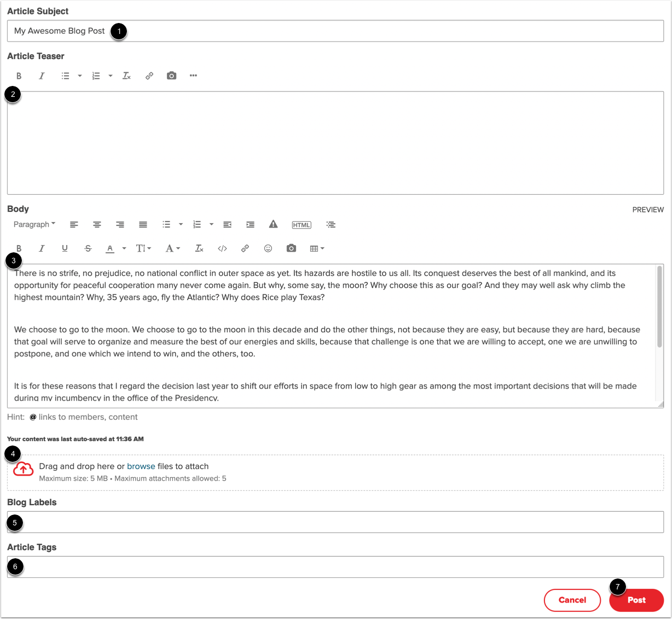Insert a code block with the </> icon
The height and width of the screenshot is (619, 672).
pos(222,248)
